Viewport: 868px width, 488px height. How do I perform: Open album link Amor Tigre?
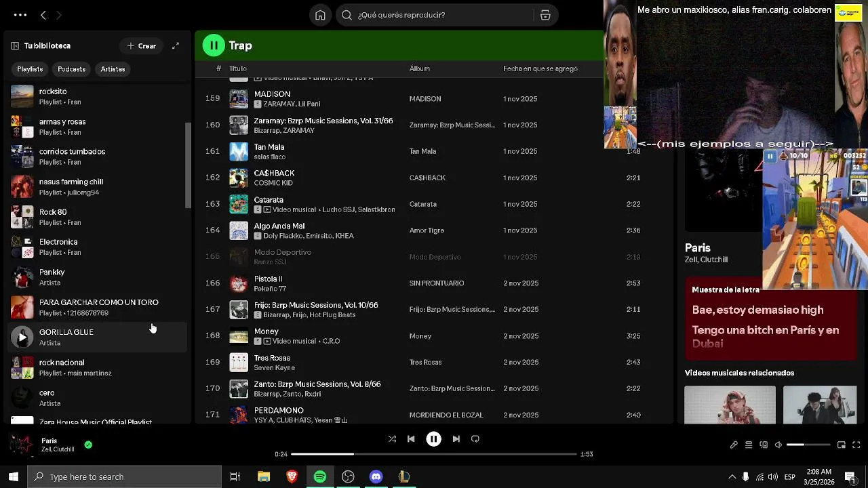427,230
